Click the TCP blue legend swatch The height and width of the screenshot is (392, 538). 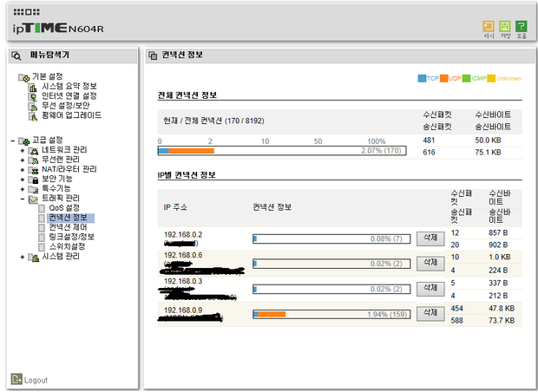pos(422,79)
